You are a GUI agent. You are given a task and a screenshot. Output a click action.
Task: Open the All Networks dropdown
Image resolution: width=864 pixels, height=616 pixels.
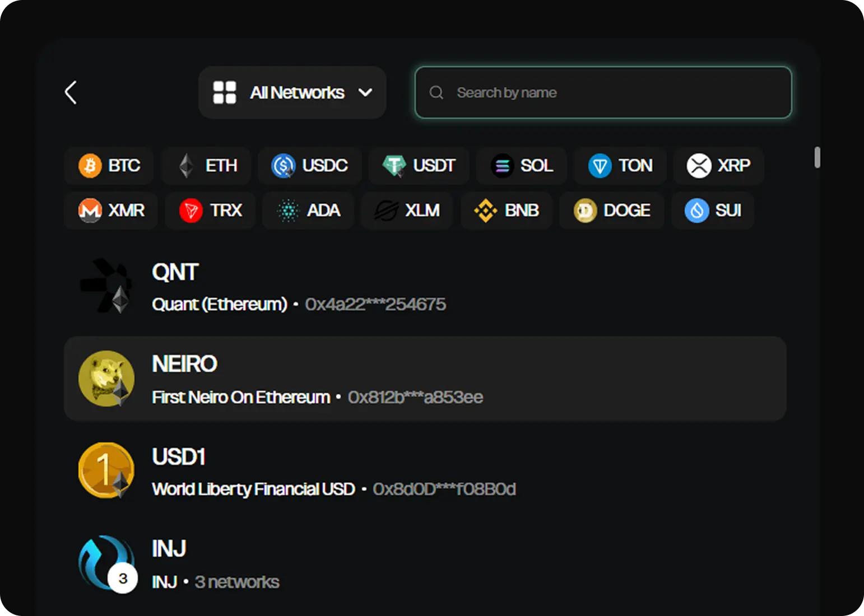(292, 93)
